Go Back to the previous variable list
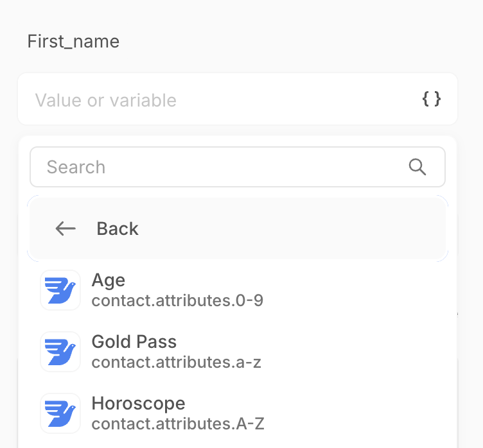The width and height of the screenshot is (483, 448). click(238, 228)
